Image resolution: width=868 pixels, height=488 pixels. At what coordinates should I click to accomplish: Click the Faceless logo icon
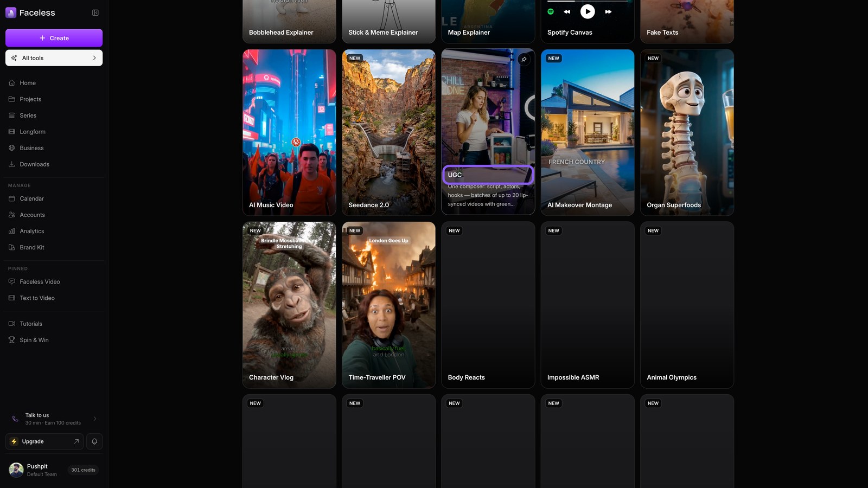[11, 12]
